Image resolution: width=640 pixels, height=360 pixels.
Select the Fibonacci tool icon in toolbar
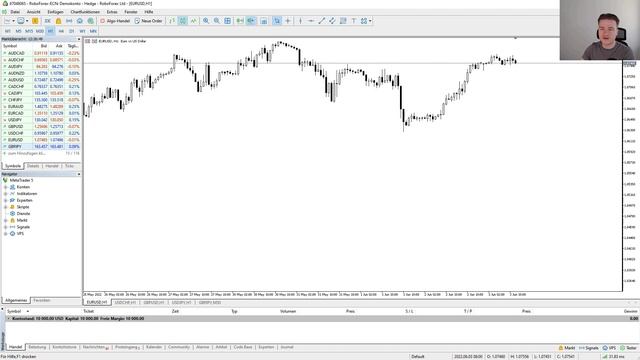pos(343,21)
